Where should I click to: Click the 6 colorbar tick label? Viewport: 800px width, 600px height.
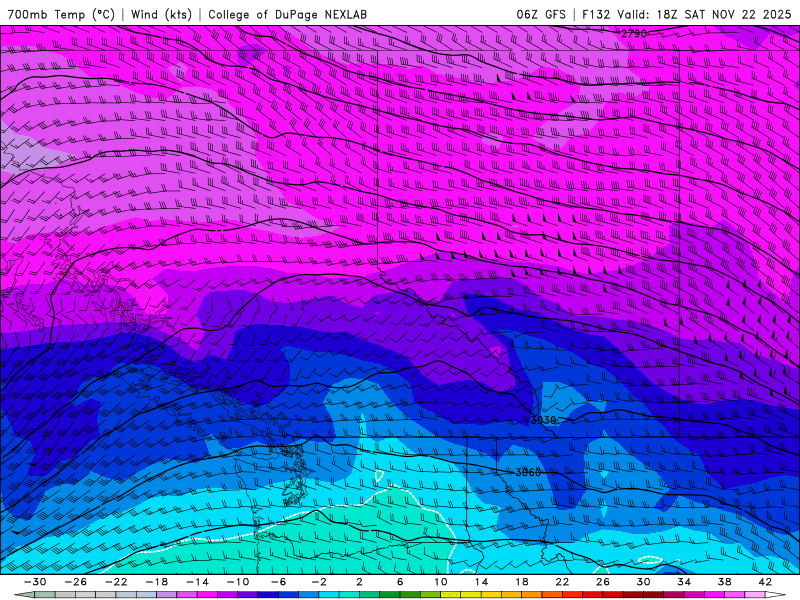point(400,582)
